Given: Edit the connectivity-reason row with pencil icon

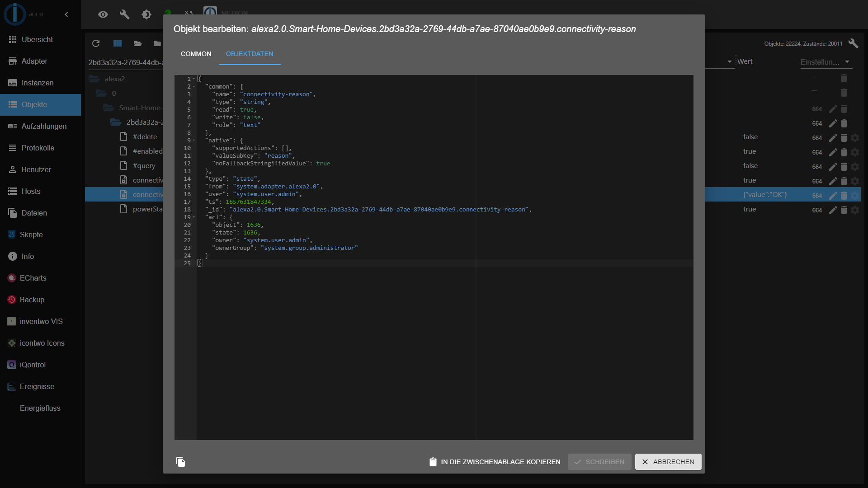Looking at the screenshot, I should [833, 196].
